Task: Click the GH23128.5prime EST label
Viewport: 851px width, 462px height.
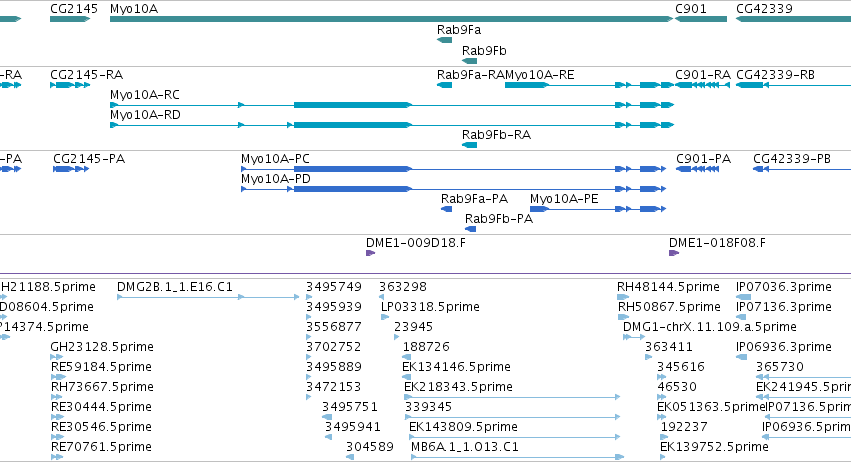Action: [x=102, y=347]
